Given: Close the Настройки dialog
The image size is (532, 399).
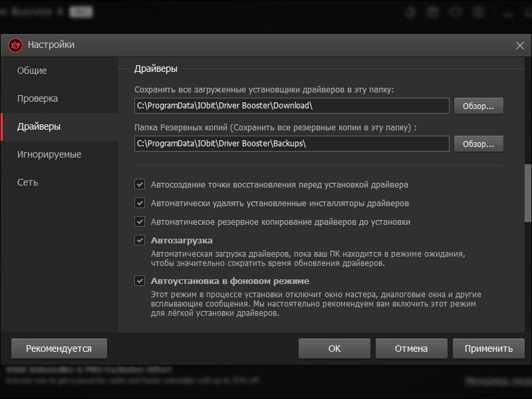Looking at the screenshot, I should [520, 45].
